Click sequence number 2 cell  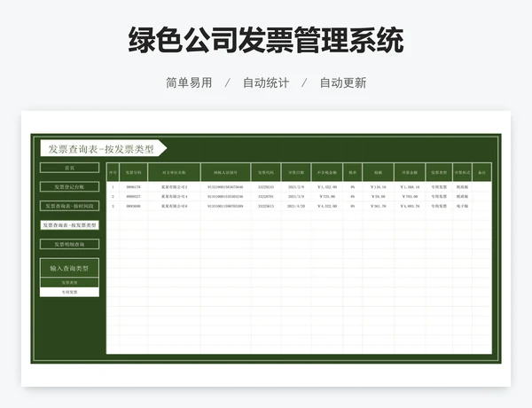113,197
